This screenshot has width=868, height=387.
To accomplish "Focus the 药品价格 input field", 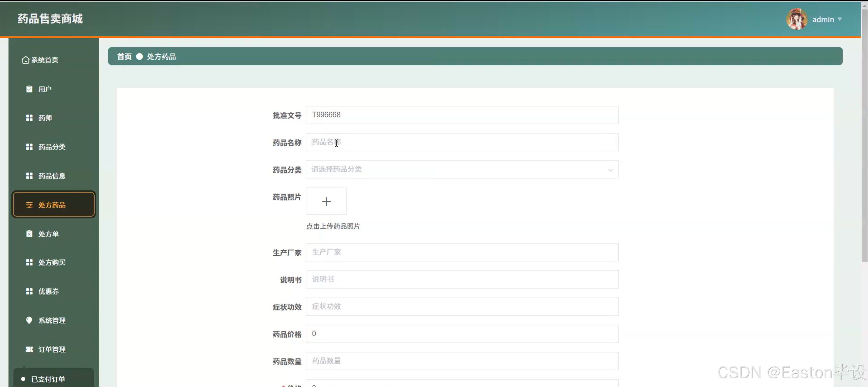I will click(462, 334).
